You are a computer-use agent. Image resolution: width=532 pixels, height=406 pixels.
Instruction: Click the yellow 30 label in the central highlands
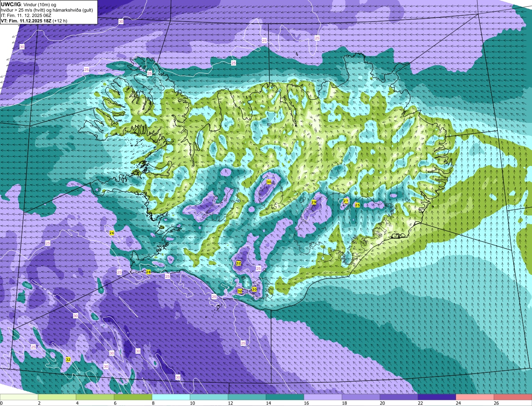click(x=269, y=182)
